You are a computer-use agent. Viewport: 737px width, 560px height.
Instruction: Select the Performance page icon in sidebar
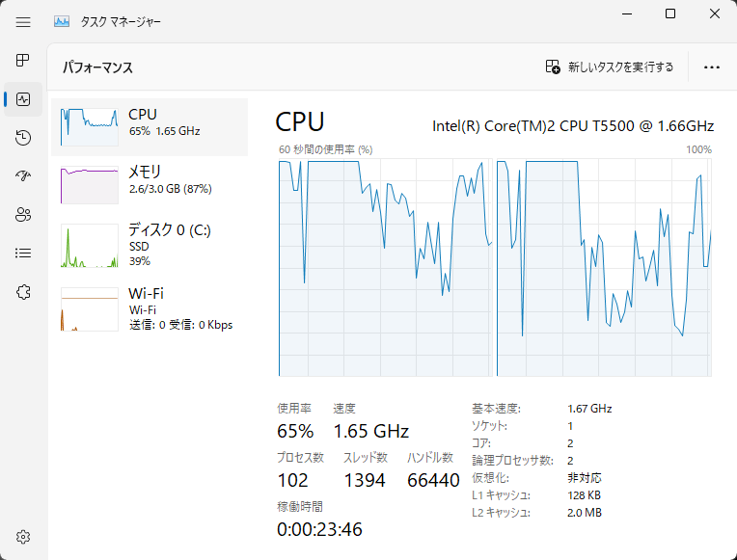pos(23,99)
